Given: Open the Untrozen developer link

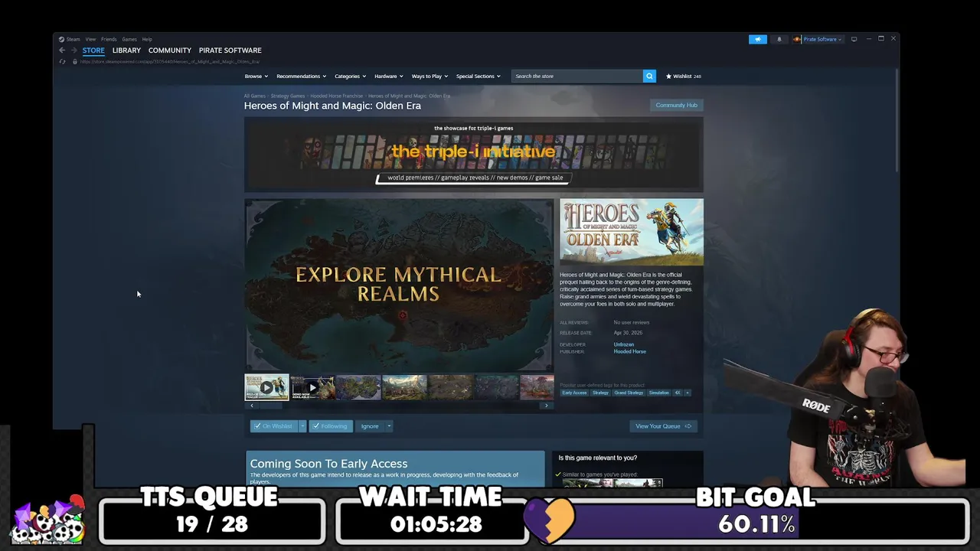Looking at the screenshot, I should [x=624, y=344].
